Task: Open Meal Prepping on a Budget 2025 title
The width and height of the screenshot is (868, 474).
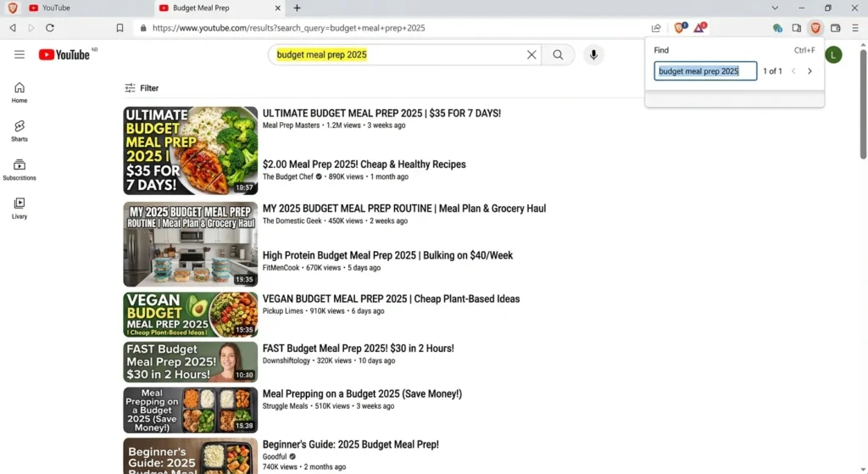Action: [x=362, y=393]
